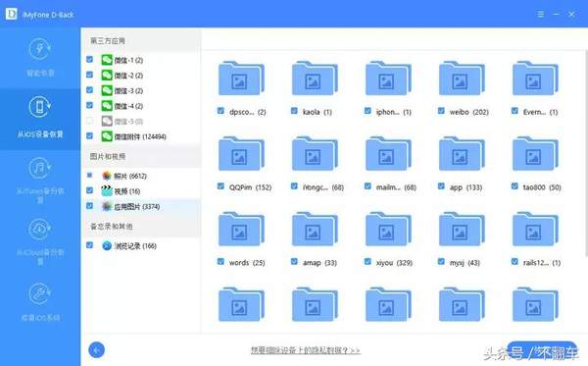Open the hamburger menu in title bar

(540, 15)
